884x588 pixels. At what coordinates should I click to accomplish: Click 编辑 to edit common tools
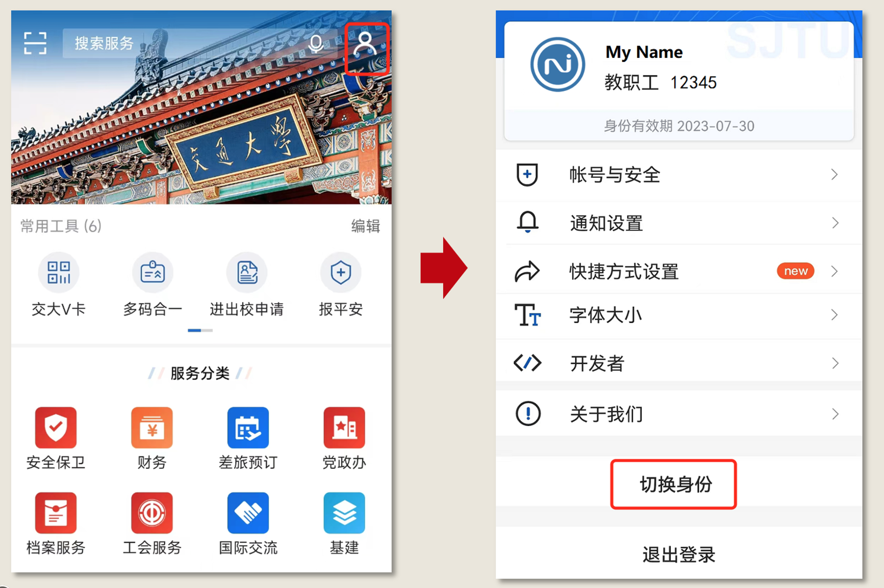365,226
